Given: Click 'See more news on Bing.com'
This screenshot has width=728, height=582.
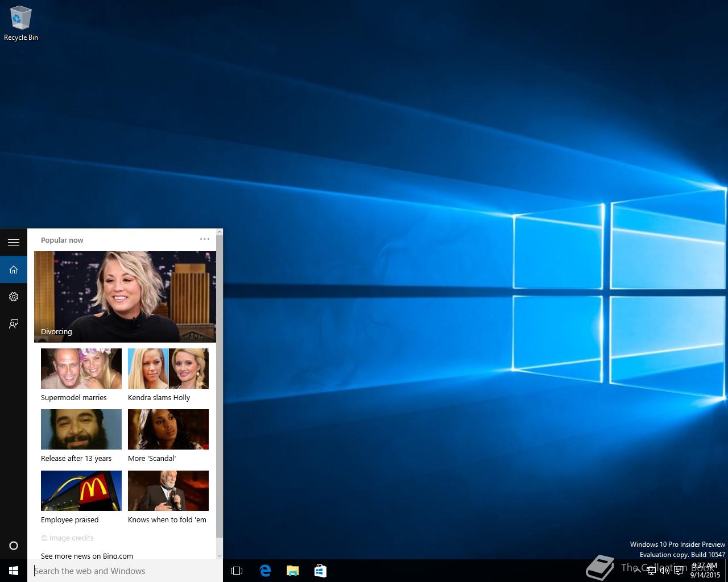Looking at the screenshot, I should tap(87, 556).
